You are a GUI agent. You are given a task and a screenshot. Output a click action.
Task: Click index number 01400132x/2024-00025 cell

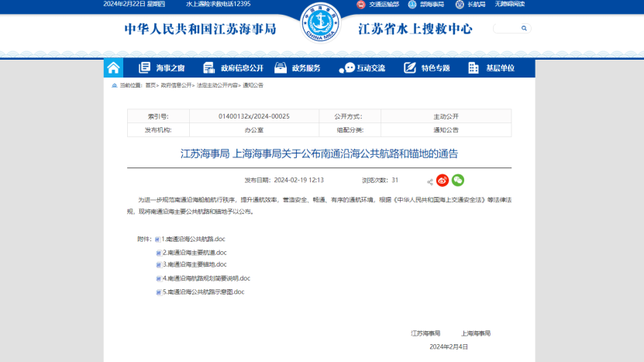pos(254,116)
